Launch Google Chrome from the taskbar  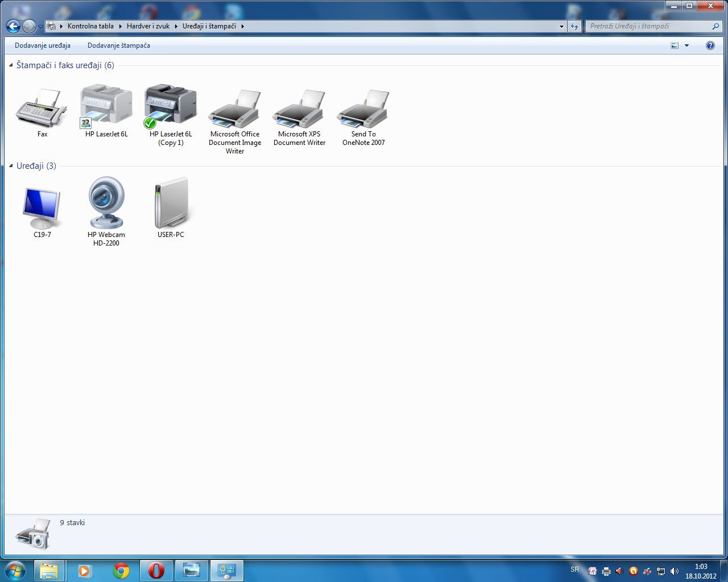[x=121, y=571]
